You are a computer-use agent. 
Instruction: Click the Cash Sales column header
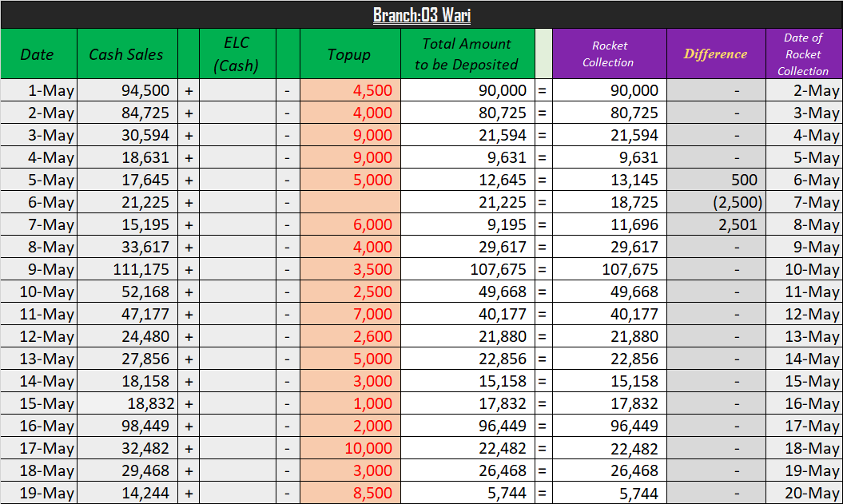coord(127,54)
